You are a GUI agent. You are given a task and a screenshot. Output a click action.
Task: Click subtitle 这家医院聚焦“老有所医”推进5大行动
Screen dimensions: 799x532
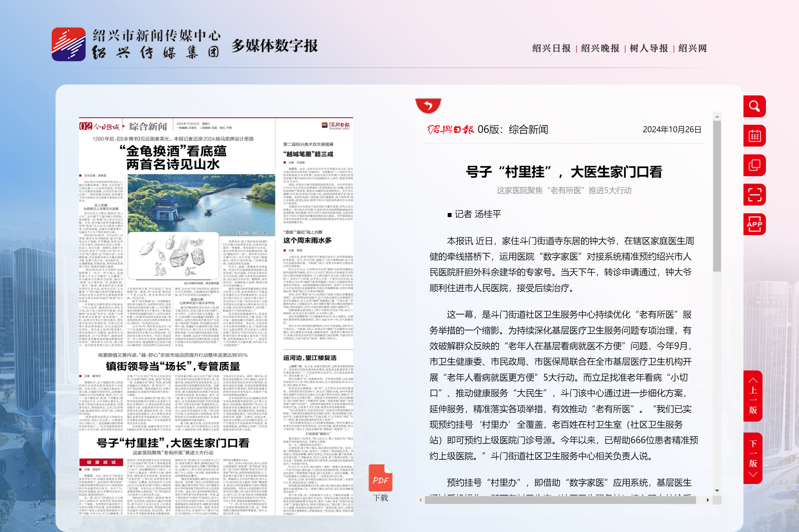[564, 190]
